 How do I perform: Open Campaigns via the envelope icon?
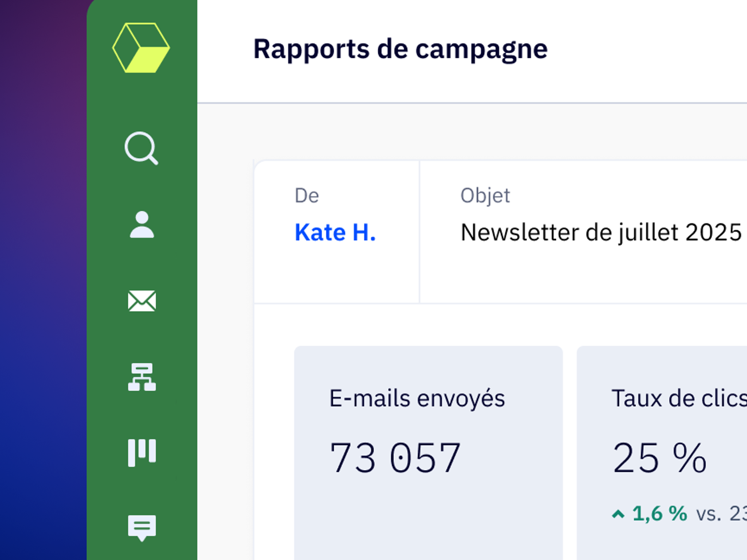tap(142, 301)
